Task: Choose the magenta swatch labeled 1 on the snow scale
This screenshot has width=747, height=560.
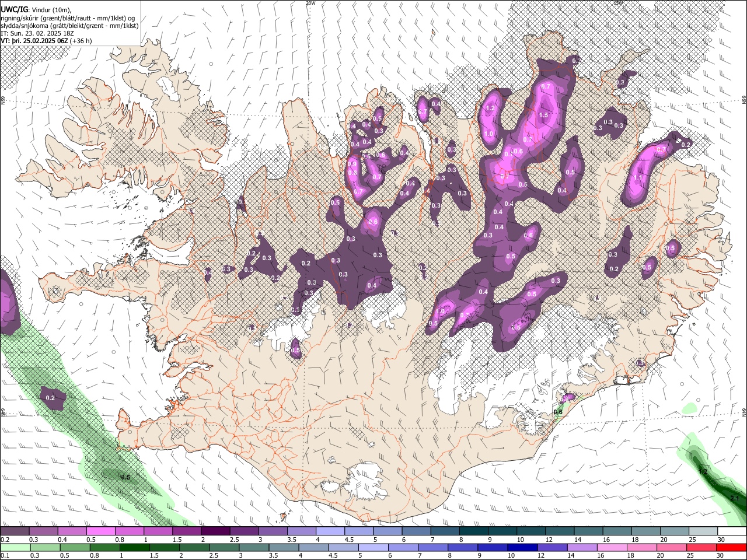Action: 158,531
